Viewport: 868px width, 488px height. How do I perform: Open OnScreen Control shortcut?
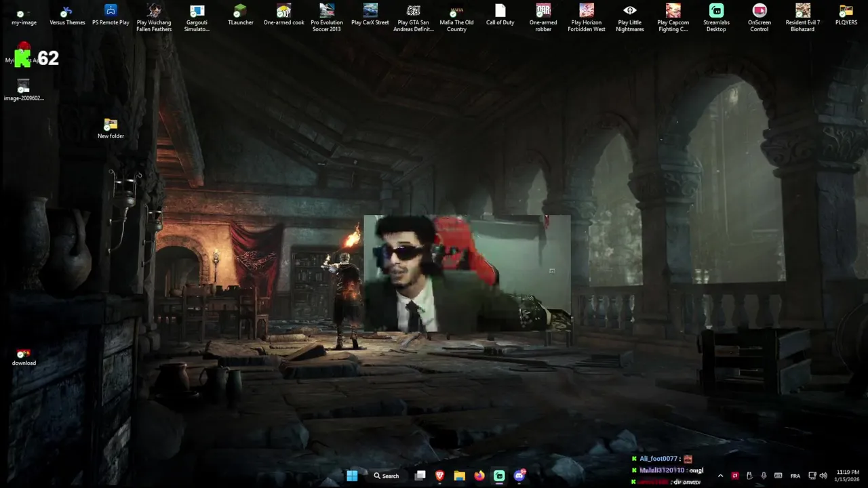(759, 18)
